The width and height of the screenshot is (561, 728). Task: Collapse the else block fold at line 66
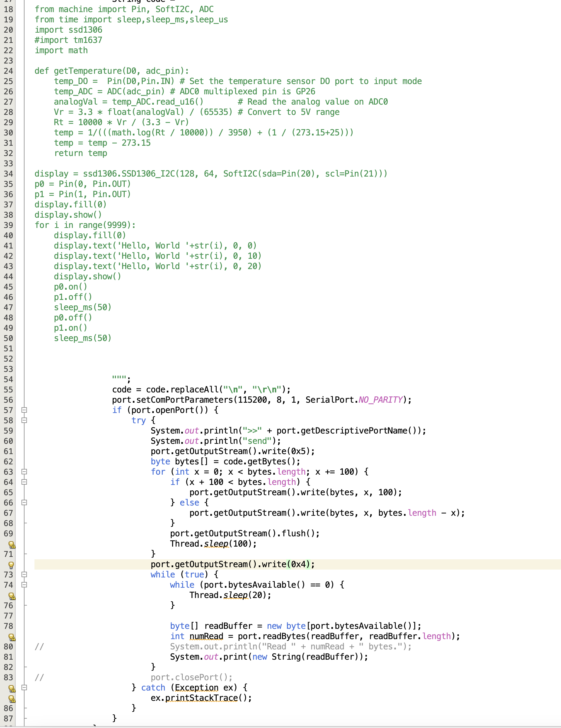[x=24, y=503]
